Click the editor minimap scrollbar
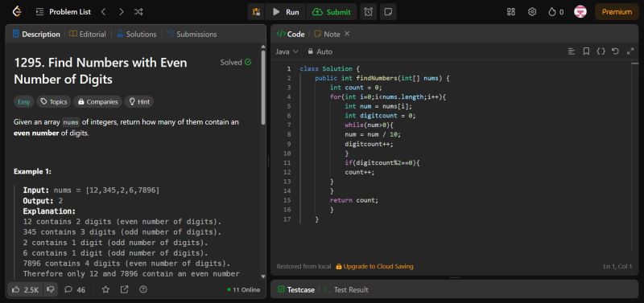 coord(635,63)
